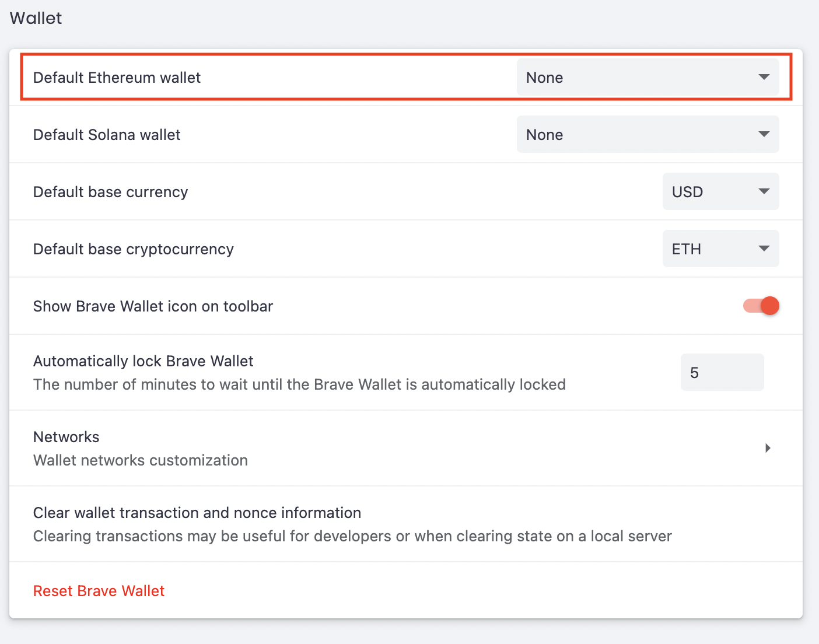Click the Default base cryptocurrency label
Image resolution: width=819 pixels, height=644 pixels.
click(133, 249)
